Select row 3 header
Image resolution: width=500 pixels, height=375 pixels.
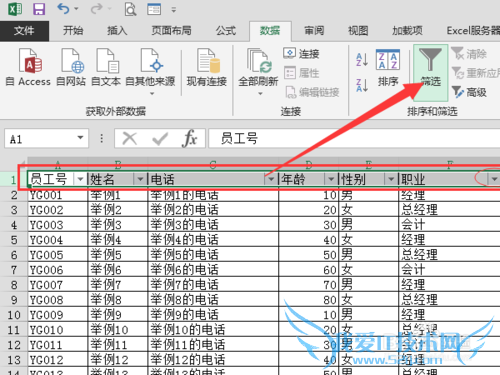pos(14,210)
